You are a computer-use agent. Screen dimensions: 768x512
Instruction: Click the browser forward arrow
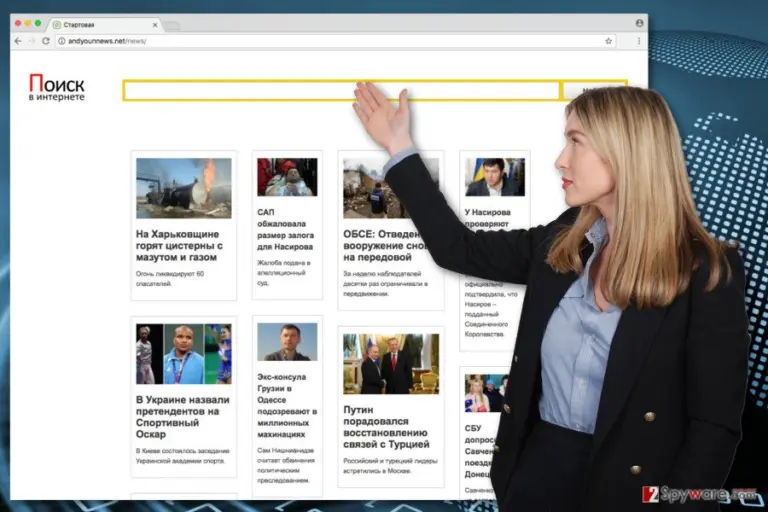[x=32, y=41]
